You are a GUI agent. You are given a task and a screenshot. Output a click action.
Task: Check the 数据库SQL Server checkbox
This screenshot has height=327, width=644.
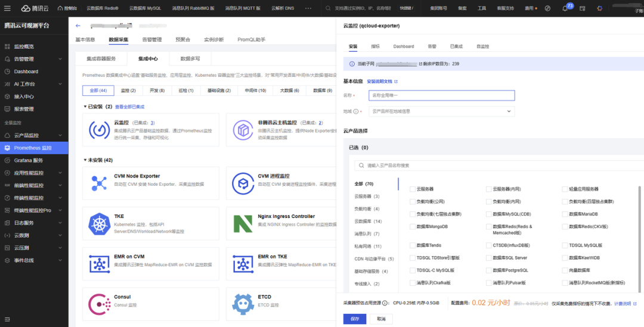489,258
